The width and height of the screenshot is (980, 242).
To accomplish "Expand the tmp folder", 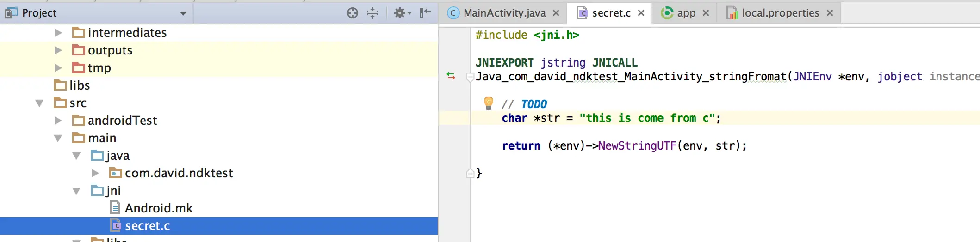I will click(58, 68).
